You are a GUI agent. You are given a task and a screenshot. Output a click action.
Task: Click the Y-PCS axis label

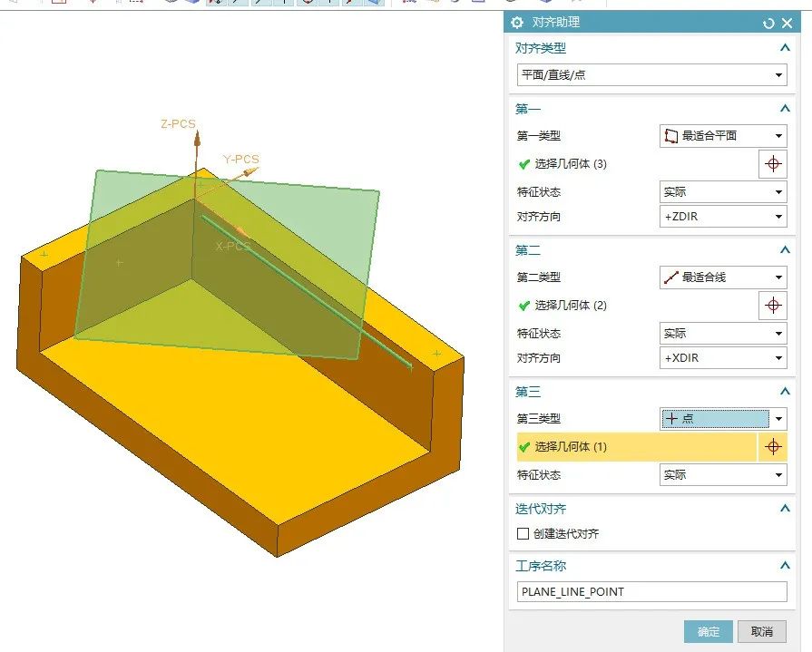240,159
